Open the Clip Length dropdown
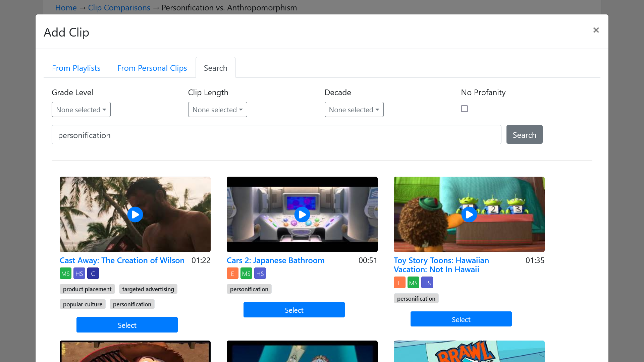This screenshot has height=362, width=644. pyautogui.click(x=218, y=110)
